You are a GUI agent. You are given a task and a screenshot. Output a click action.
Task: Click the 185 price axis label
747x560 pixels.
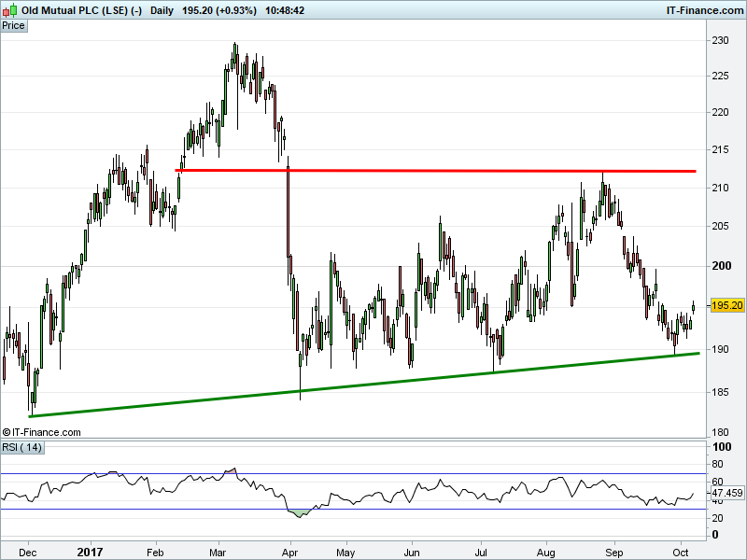click(720, 392)
